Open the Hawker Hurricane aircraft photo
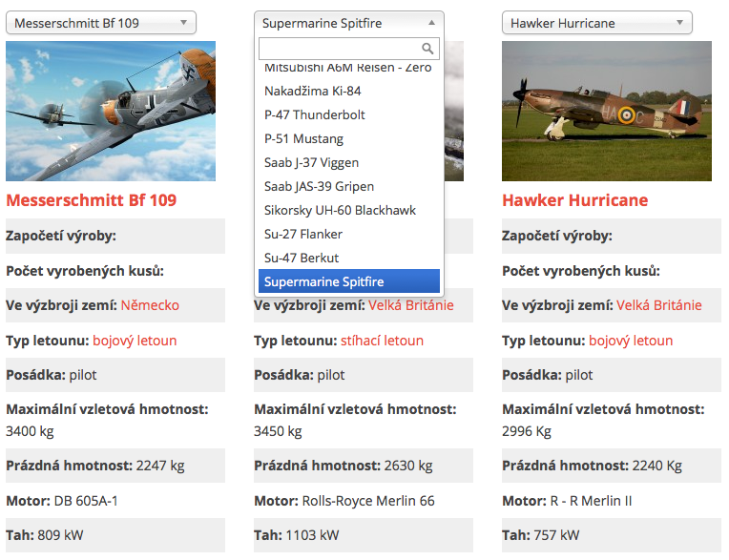This screenshot has height=560, width=729. 607,111
